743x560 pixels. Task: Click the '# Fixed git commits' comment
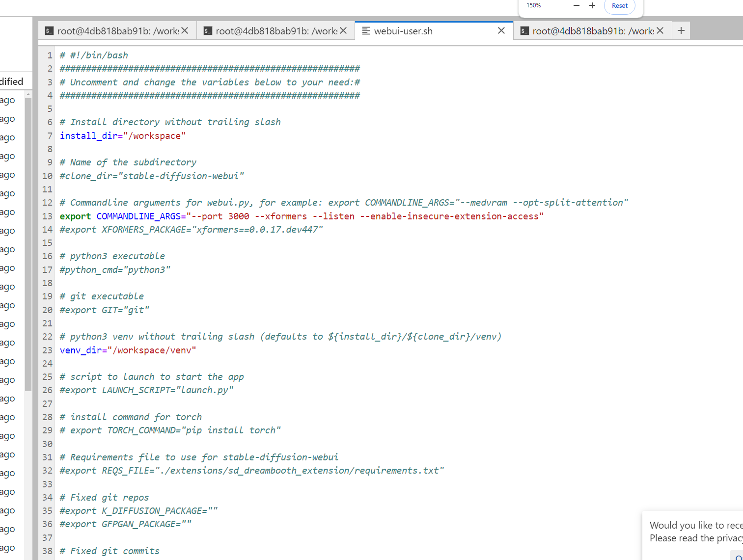pyautogui.click(x=110, y=551)
